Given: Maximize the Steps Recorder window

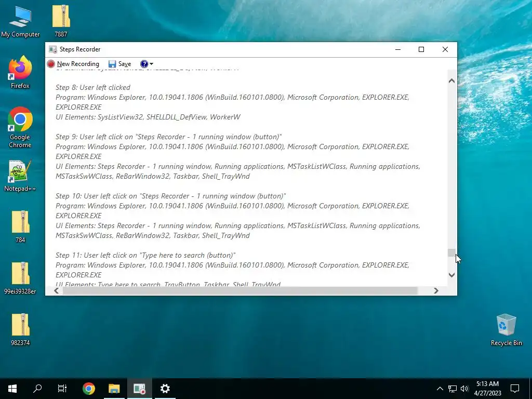Looking at the screenshot, I should pyautogui.click(x=421, y=49).
